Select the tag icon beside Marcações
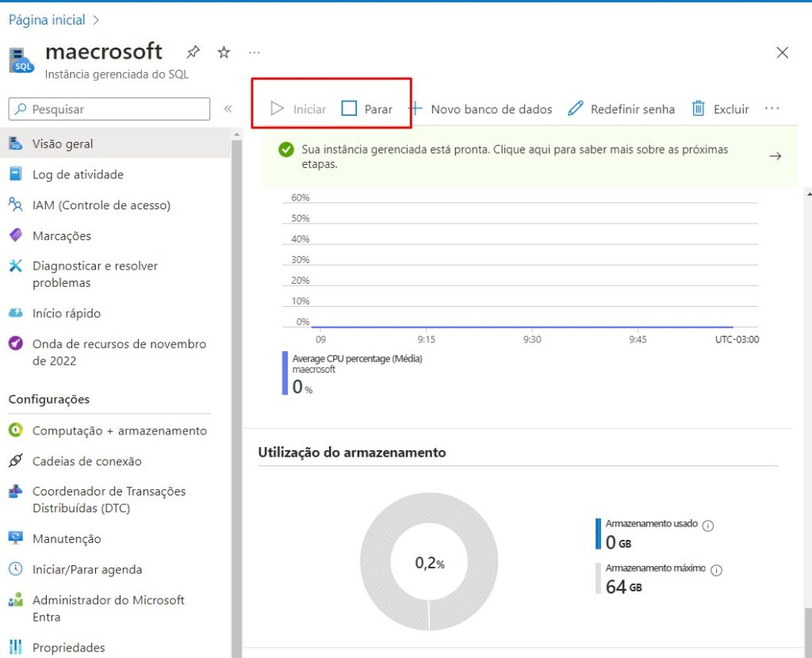The image size is (812, 658). 15,235
